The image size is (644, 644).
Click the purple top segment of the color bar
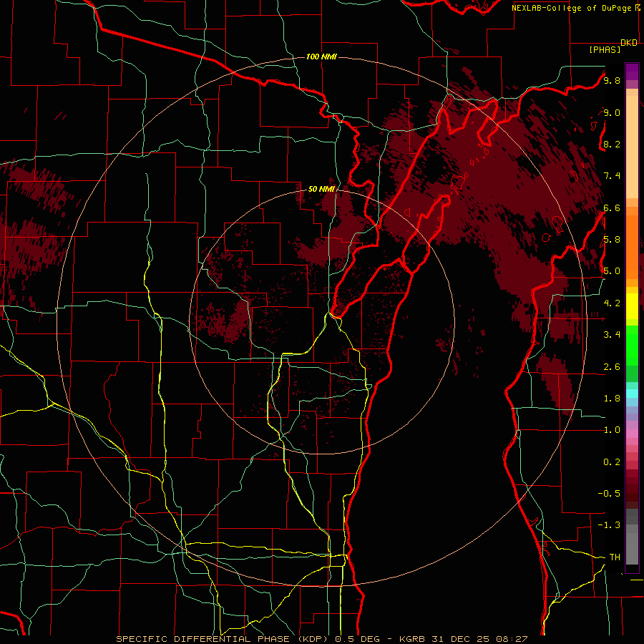point(632,72)
